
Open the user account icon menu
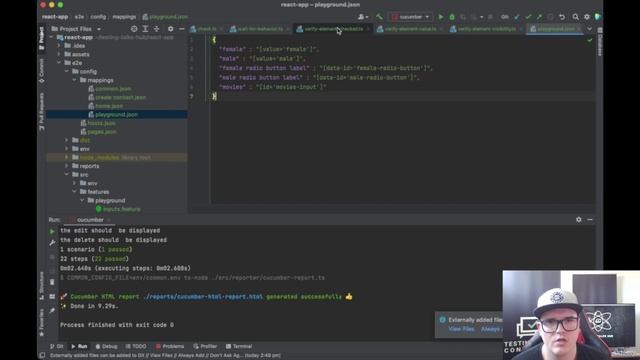pos(362,17)
